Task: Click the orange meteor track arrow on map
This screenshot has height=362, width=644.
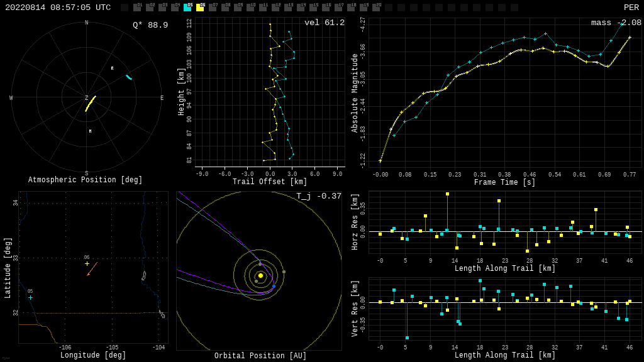Action: 92,268
